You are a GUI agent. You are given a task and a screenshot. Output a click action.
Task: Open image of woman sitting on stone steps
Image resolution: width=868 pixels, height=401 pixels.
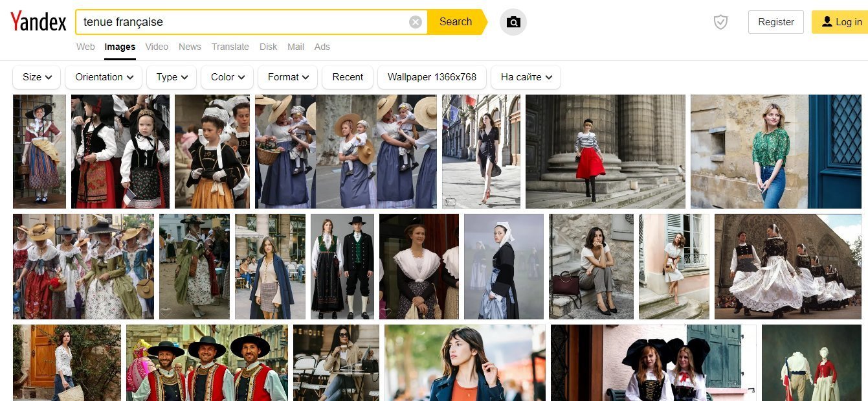(x=592, y=267)
